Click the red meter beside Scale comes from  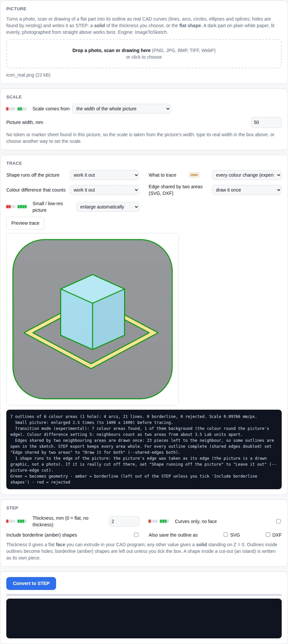pos(11,109)
